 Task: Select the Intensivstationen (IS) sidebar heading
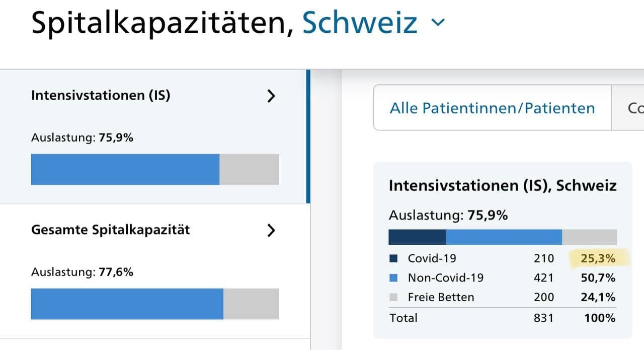click(x=101, y=95)
